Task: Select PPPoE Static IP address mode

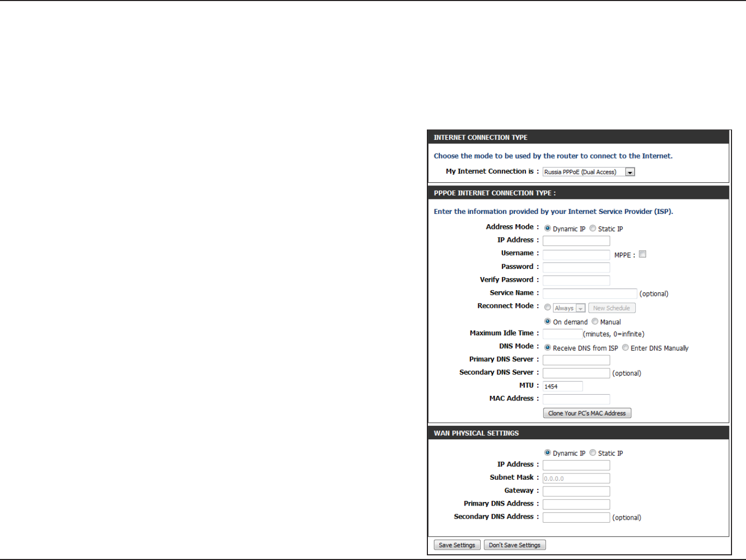Action: pos(593,228)
